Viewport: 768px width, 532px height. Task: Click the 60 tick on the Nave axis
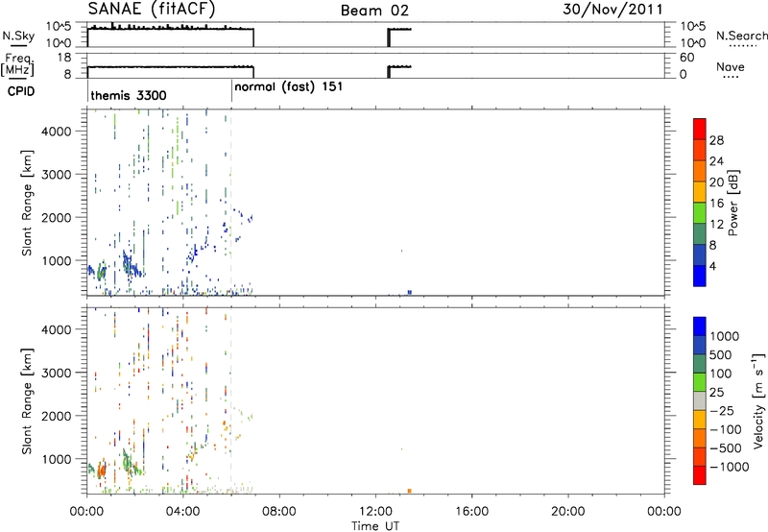point(686,58)
